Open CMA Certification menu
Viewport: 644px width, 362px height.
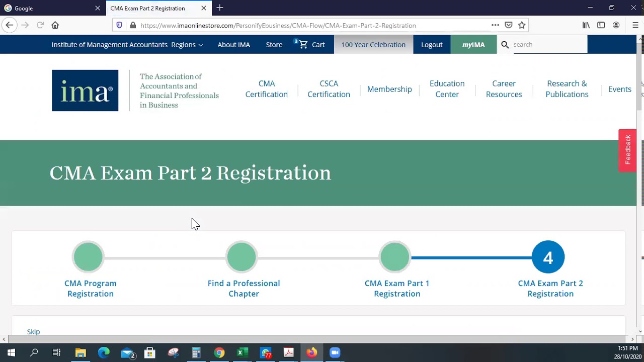pyautogui.click(x=267, y=89)
